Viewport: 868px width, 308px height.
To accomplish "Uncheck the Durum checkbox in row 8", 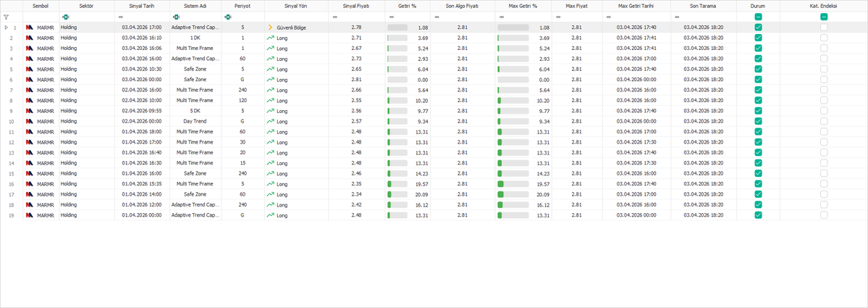I will 758,100.
